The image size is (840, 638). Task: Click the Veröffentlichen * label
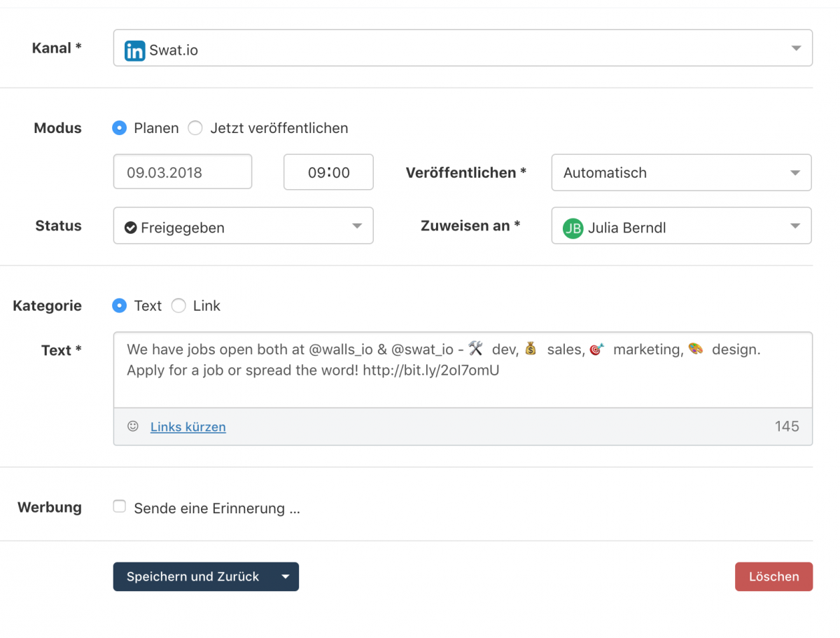pos(466,172)
